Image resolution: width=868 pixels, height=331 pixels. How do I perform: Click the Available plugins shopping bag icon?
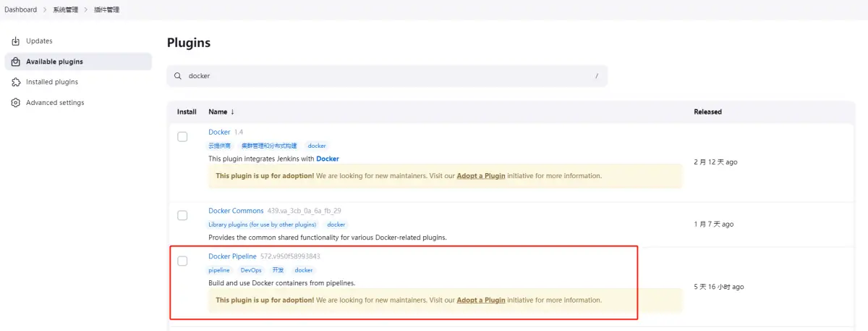point(16,62)
